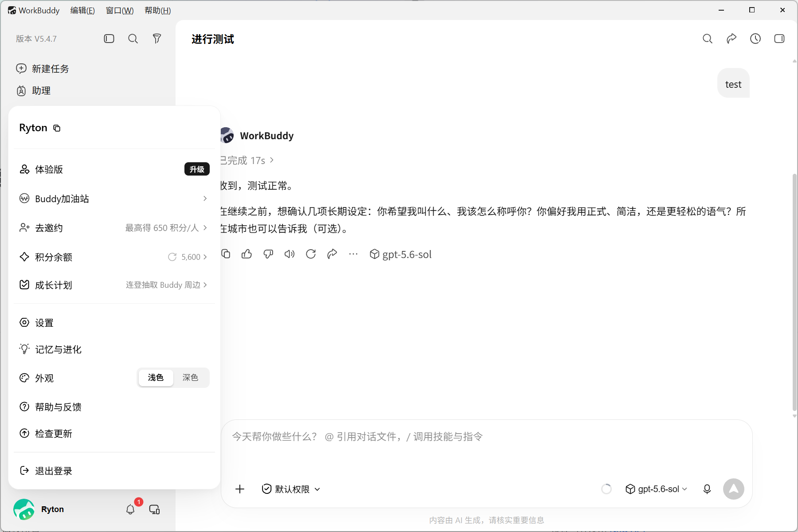Click the device/screen icon beside bell
The width and height of the screenshot is (798, 532).
click(x=154, y=509)
